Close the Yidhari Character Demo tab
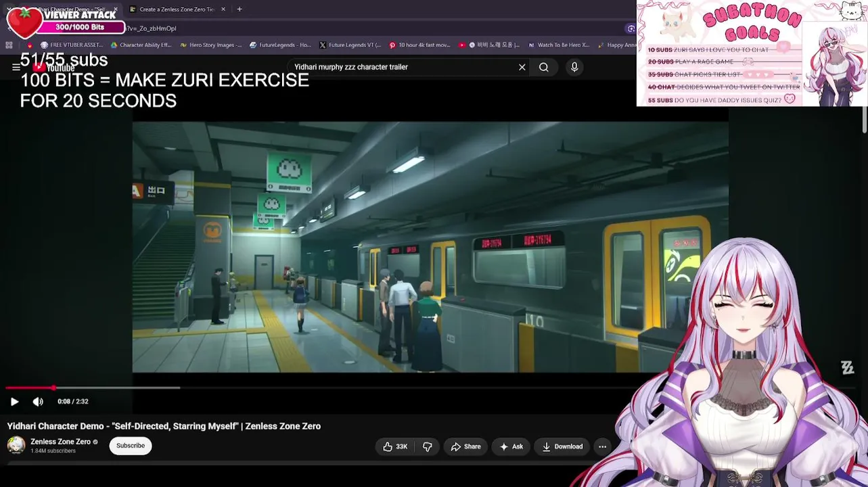Viewport: 868px width, 487px height. 116,9
